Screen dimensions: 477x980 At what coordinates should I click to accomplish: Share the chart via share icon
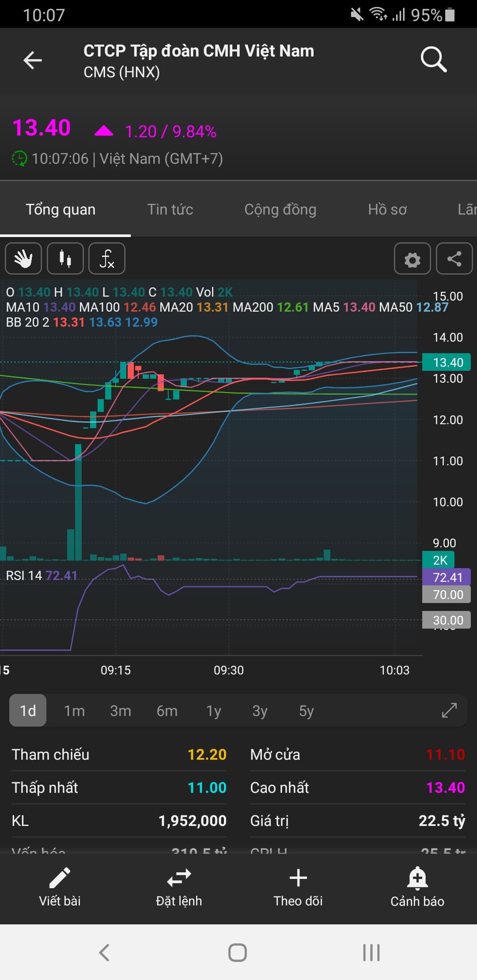(454, 259)
